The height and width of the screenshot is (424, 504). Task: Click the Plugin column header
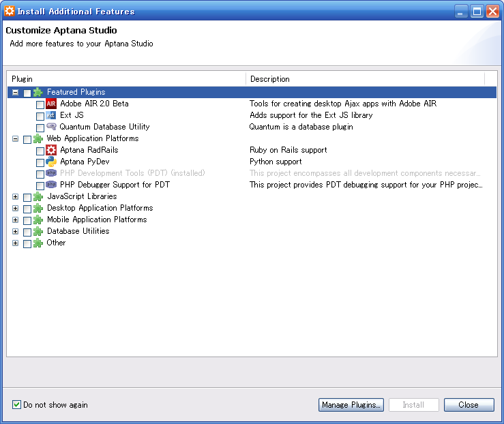click(x=126, y=79)
